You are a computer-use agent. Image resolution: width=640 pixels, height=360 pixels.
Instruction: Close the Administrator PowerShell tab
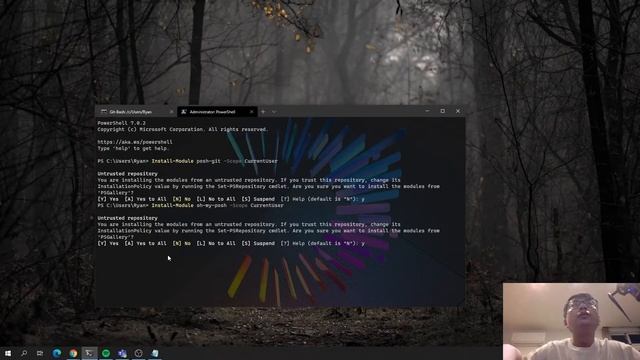(251, 111)
